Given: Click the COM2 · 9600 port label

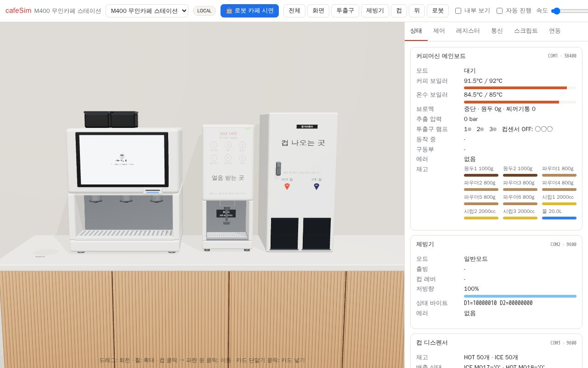Looking at the screenshot, I should click(x=563, y=245).
